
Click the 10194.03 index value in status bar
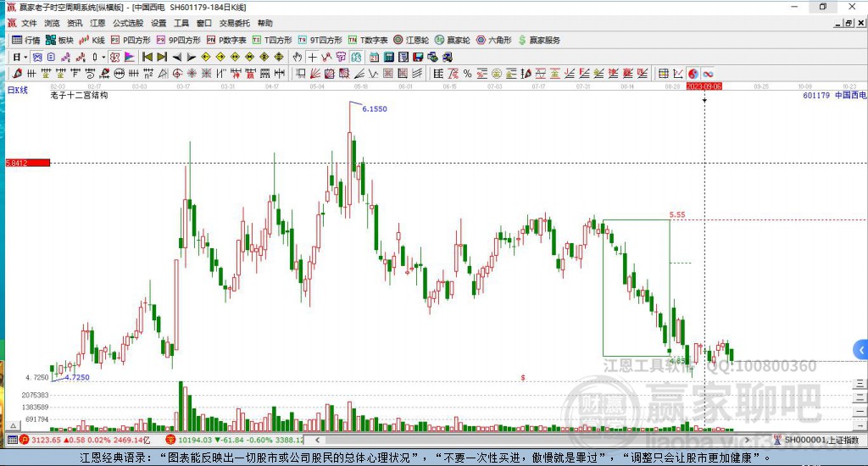[196, 440]
